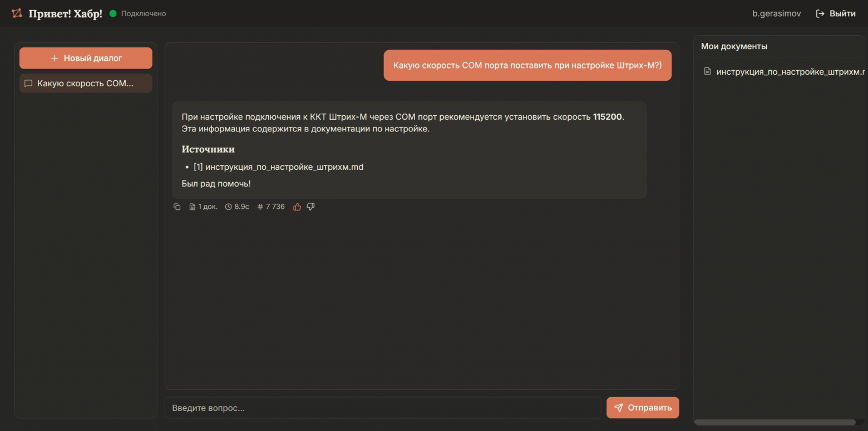Click the 8.9с response time label
Screen dimensions: 868x431
[242, 207]
